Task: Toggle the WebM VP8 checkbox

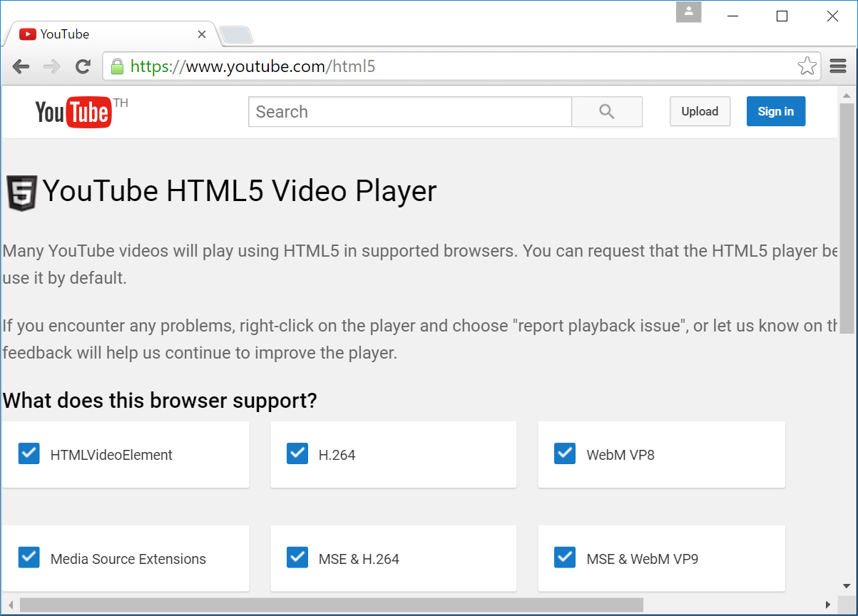Action: 565,453
